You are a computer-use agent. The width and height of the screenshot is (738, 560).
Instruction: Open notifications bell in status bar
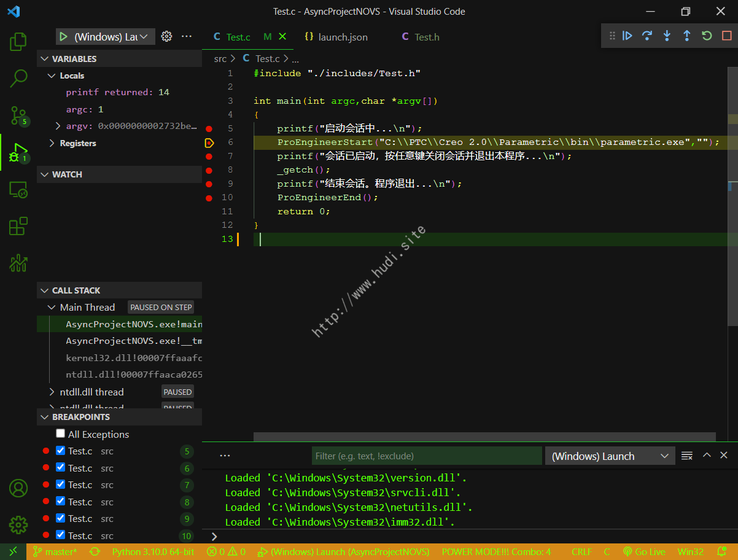coord(722,551)
